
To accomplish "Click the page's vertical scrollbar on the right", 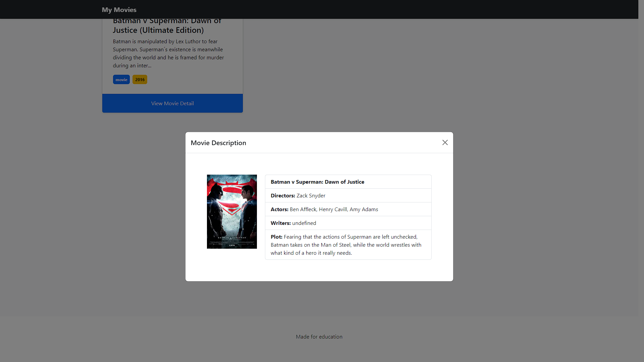I will [x=641, y=181].
